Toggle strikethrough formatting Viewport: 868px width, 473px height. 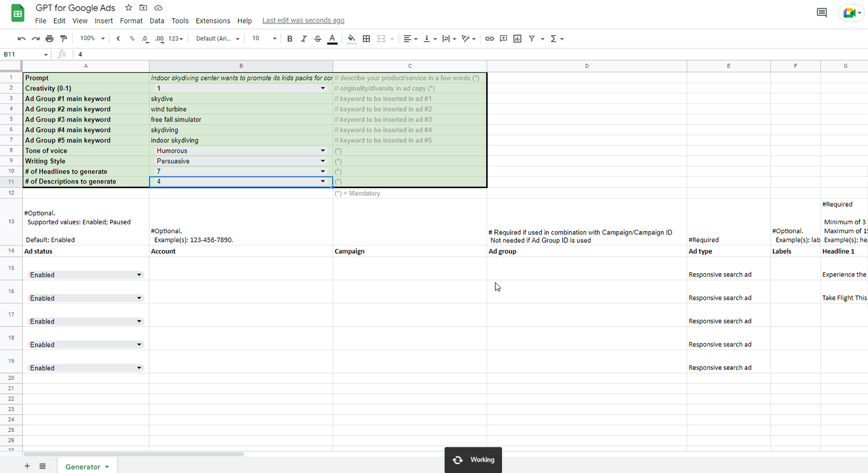(318, 39)
